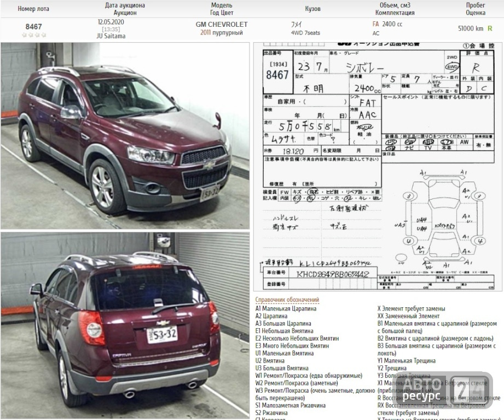Viewport: 504px width, 420px height.
Task: Click legend row 'E3 Много Небольших Вмятин'
Action: coord(292,346)
